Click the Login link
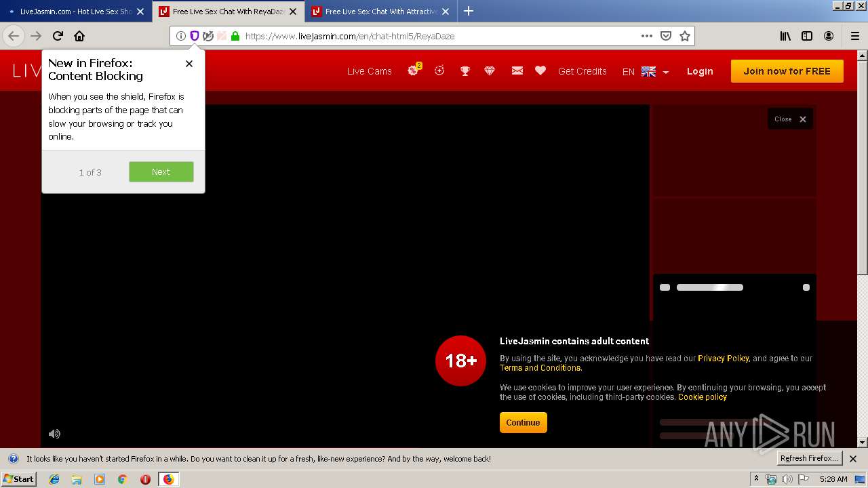The width and height of the screenshot is (868, 488). point(700,71)
